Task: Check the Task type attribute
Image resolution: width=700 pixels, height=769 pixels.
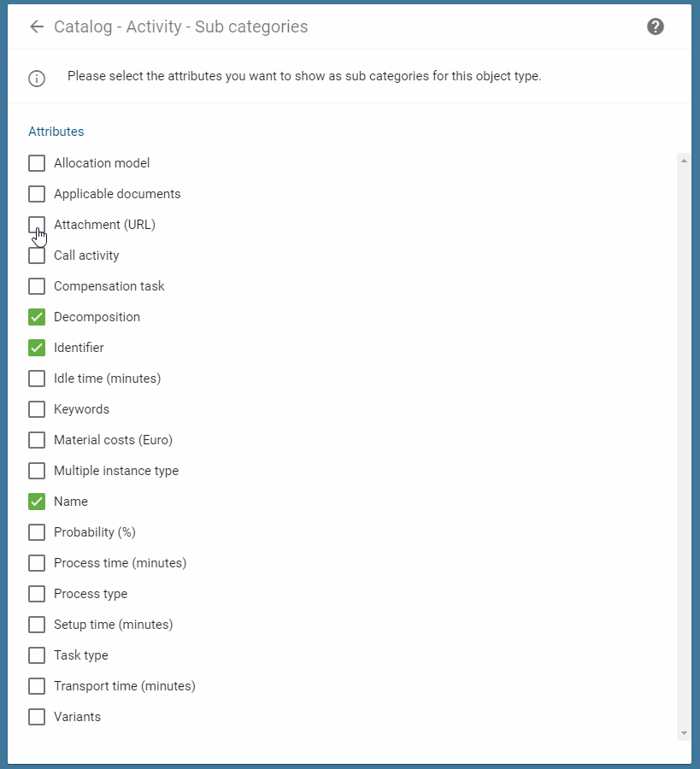Action: (x=37, y=655)
